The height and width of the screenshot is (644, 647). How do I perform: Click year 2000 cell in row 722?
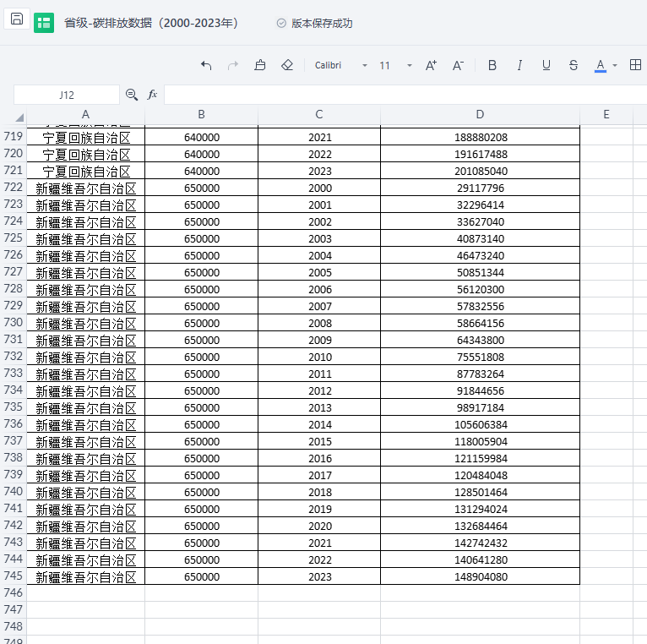tap(319, 188)
